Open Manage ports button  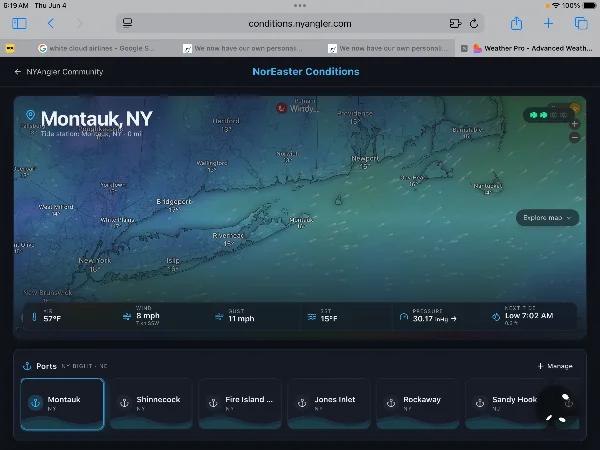click(555, 366)
